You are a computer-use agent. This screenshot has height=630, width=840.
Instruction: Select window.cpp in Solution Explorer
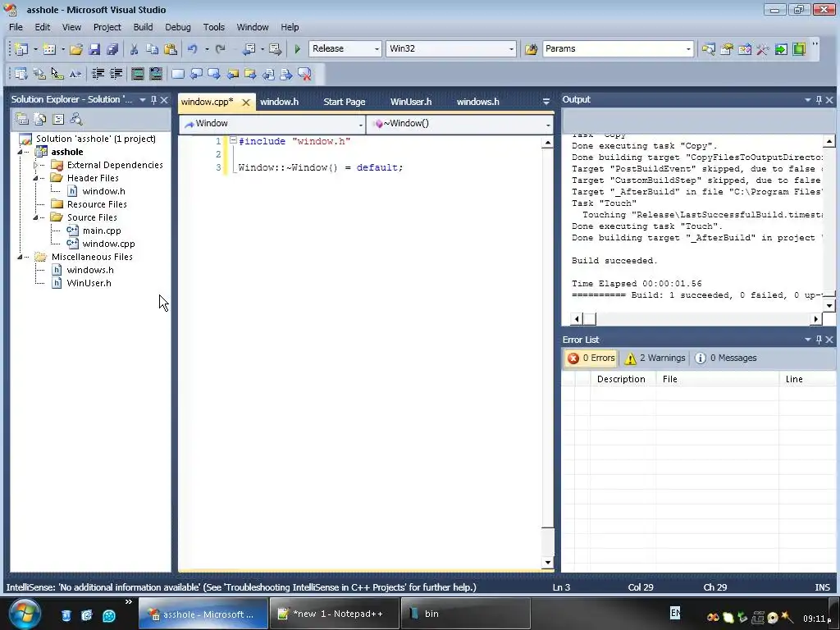point(109,244)
